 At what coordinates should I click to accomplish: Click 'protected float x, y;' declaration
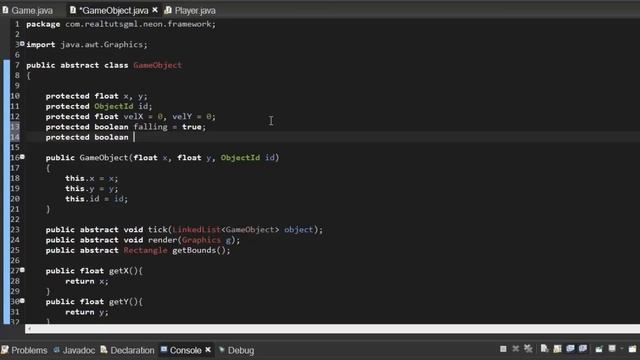coord(96,96)
